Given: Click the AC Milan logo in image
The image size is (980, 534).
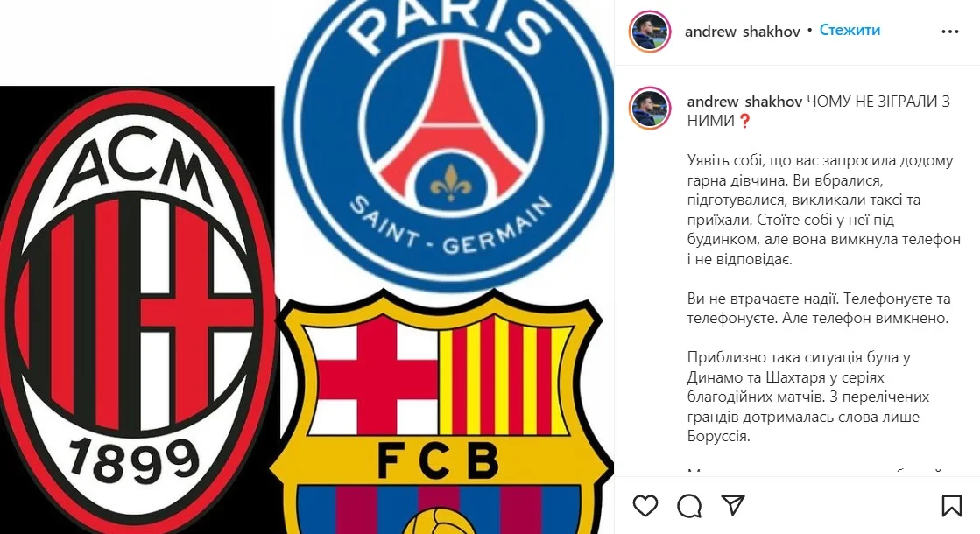Looking at the screenshot, I should coord(137,311).
